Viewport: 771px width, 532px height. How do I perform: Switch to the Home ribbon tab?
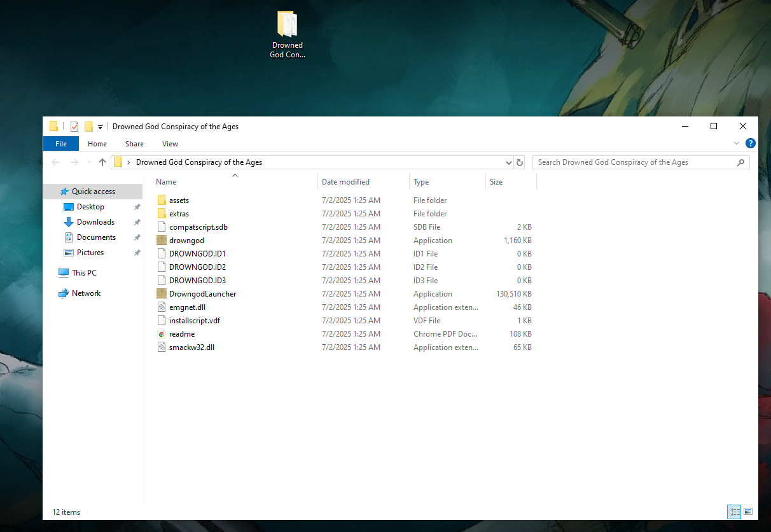(x=97, y=144)
